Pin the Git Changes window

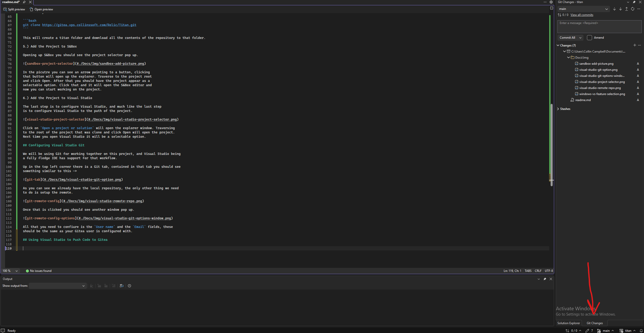(634, 2)
